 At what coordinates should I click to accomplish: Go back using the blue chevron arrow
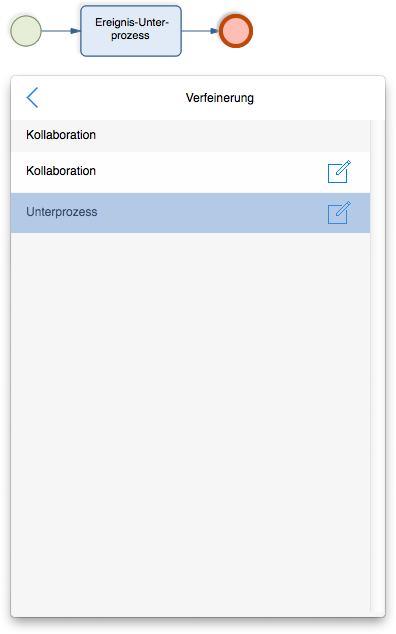pos(32,97)
